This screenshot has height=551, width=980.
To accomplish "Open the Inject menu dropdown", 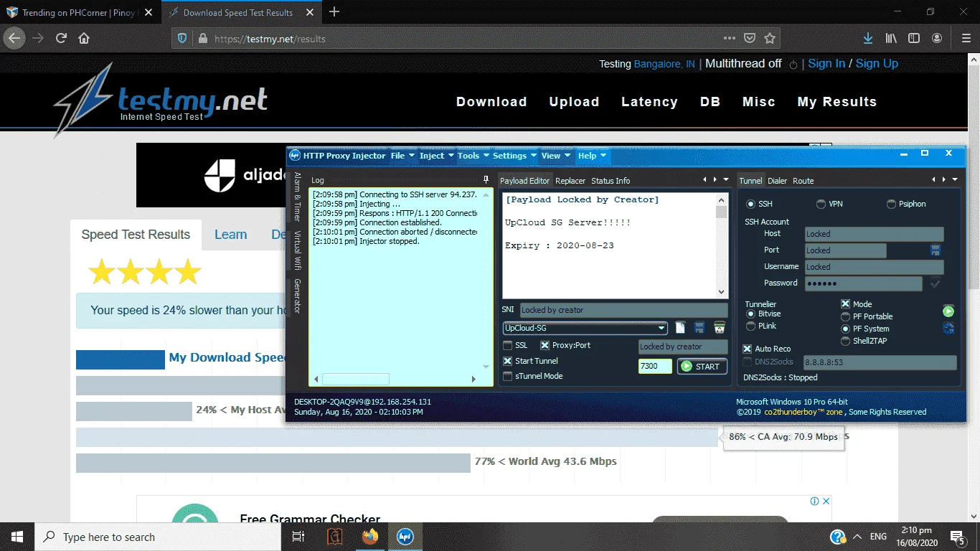I will point(436,156).
